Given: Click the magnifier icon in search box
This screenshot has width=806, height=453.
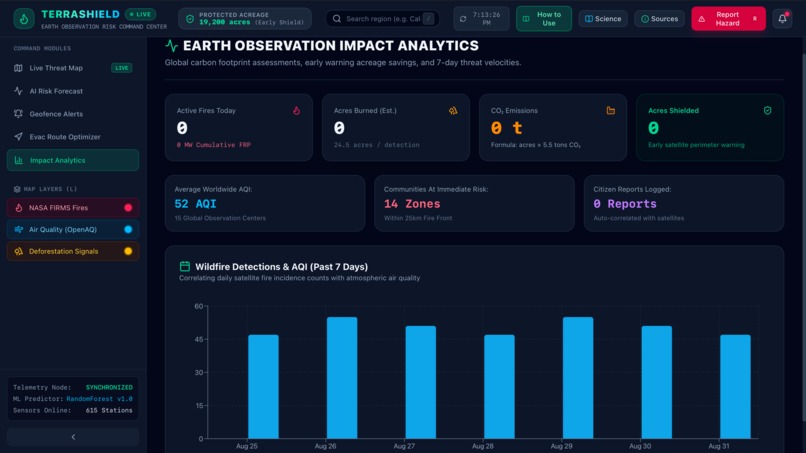Looking at the screenshot, I should point(337,19).
